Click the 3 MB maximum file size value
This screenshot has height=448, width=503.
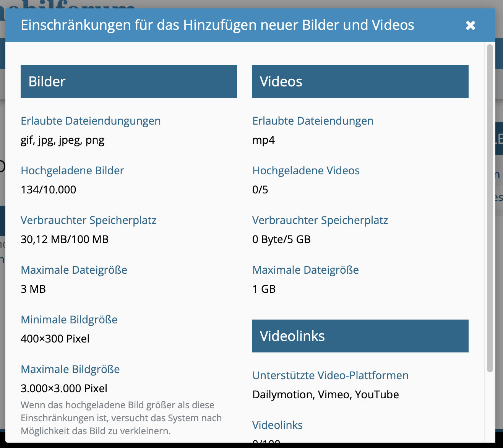coord(33,289)
